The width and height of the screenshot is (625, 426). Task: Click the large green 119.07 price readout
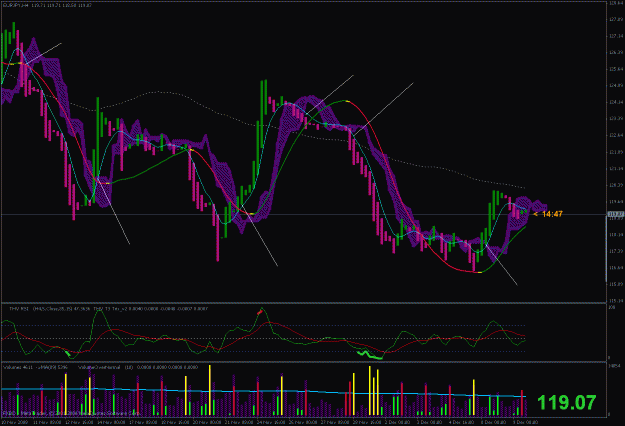tap(566, 402)
